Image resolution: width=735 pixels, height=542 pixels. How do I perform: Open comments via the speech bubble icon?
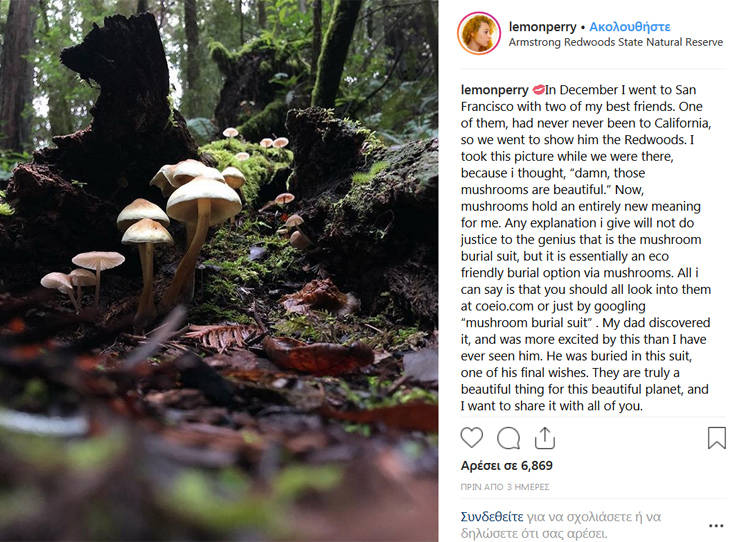tap(509, 438)
